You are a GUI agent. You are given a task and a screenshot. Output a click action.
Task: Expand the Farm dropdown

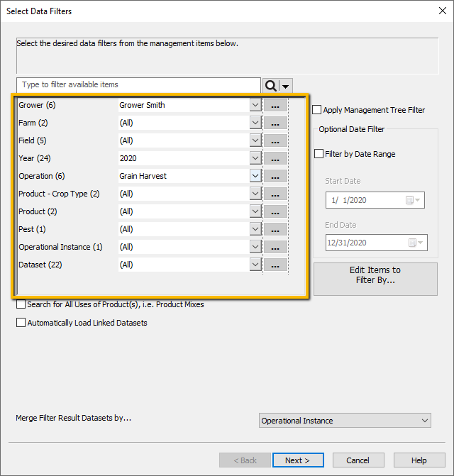click(255, 123)
